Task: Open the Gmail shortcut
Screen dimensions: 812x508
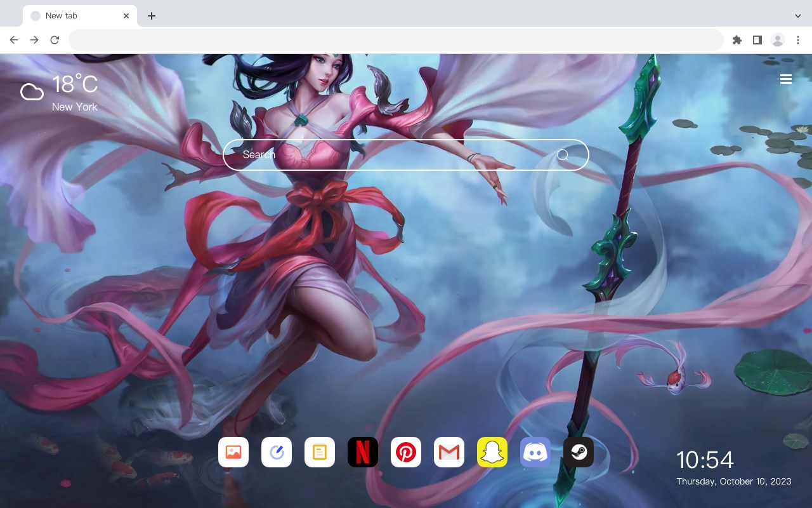Action: 449,452
